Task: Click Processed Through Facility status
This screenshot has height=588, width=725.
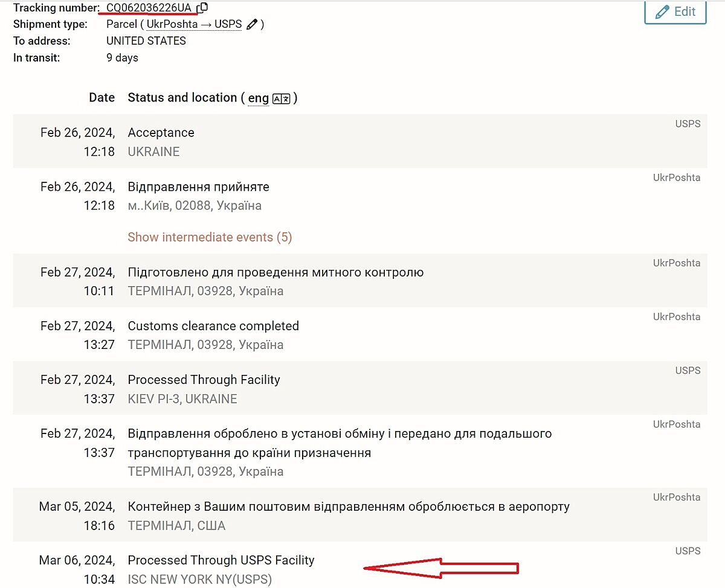Action: pos(204,380)
